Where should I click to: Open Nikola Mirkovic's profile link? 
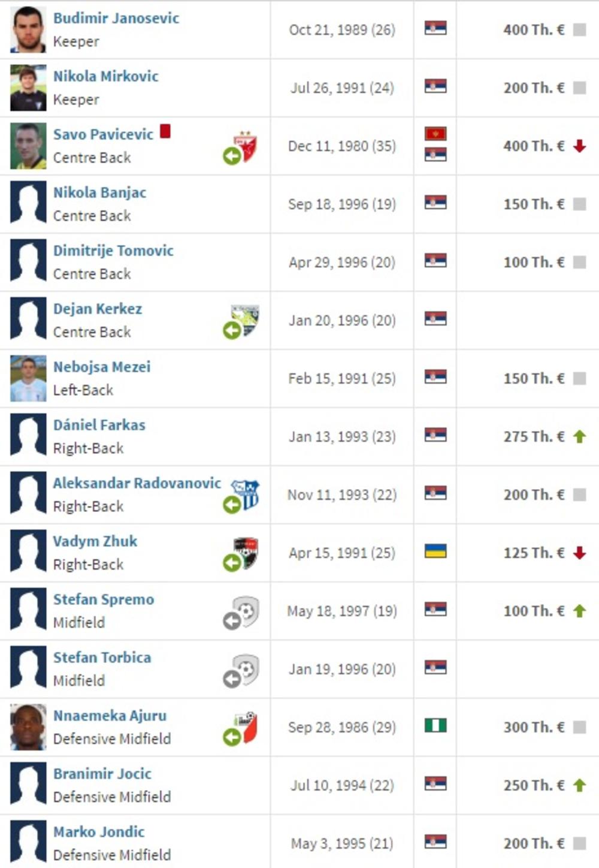tap(106, 76)
